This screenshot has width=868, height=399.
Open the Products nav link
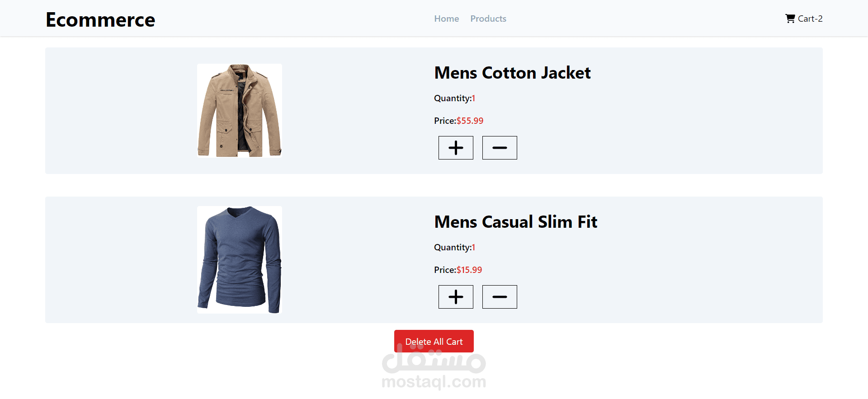click(x=488, y=19)
